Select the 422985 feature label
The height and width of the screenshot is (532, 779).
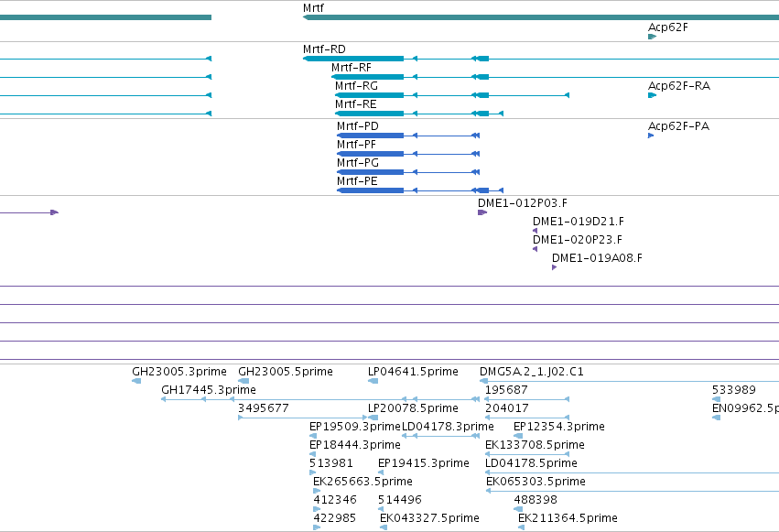point(335,518)
